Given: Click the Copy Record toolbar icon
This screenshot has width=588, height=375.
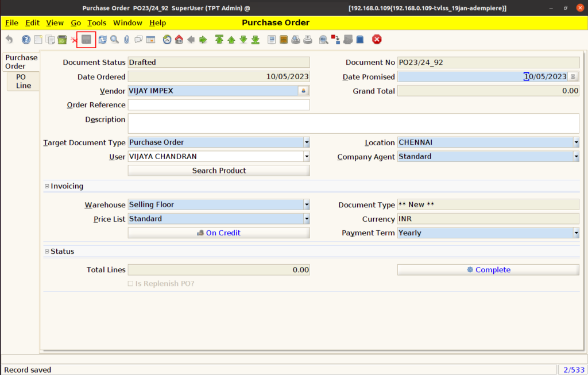Looking at the screenshot, I should 51,40.
